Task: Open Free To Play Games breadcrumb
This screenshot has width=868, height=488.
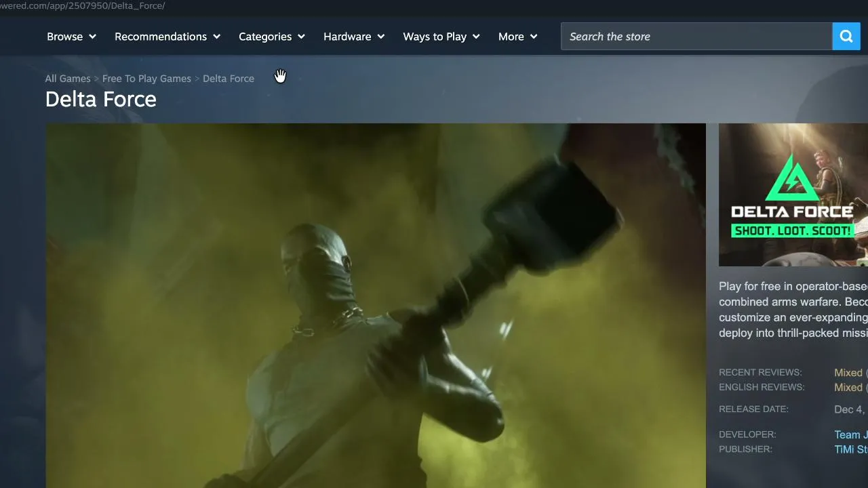Action: 146,79
